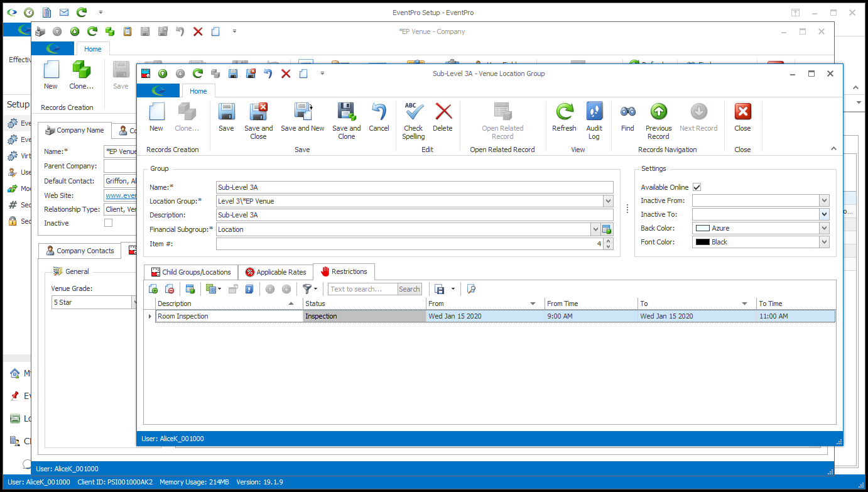Open the Financial Subgroup dropdown arrow
Image resolution: width=868 pixels, height=492 pixels.
tap(595, 229)
